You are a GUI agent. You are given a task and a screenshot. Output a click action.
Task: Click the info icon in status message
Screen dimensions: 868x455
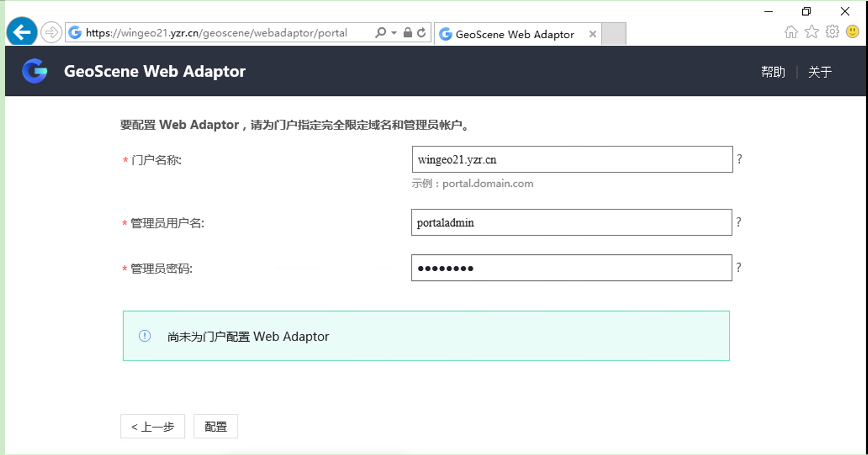coord(144,336)
